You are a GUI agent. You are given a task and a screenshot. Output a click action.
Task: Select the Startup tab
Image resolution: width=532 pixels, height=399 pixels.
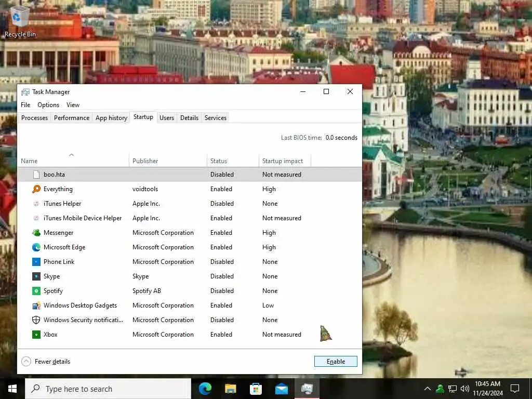tap(143, 117)
